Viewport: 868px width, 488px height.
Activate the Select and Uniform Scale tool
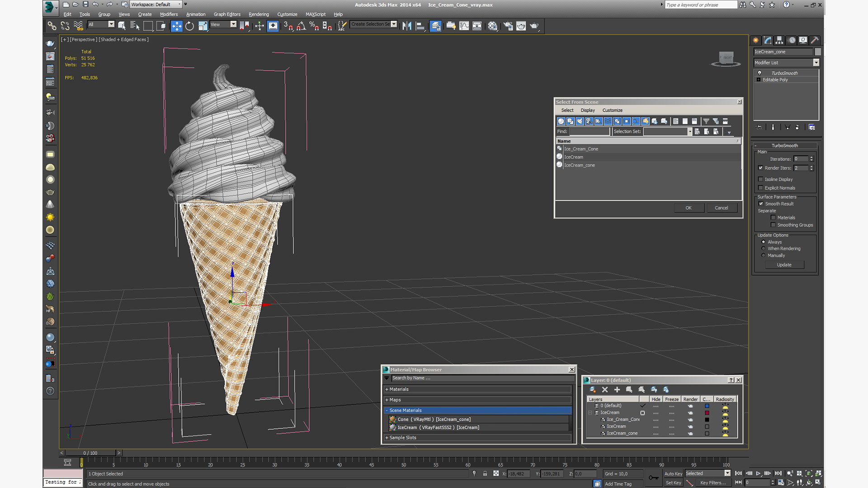[x=203, y=26]
